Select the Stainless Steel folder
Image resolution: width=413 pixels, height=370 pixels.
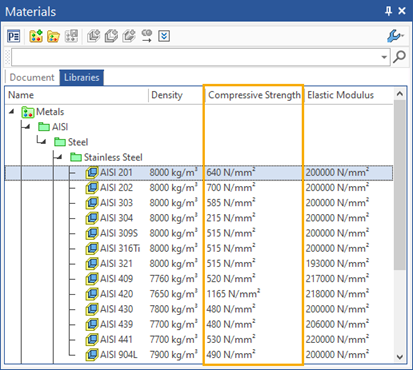pos(113,157)
